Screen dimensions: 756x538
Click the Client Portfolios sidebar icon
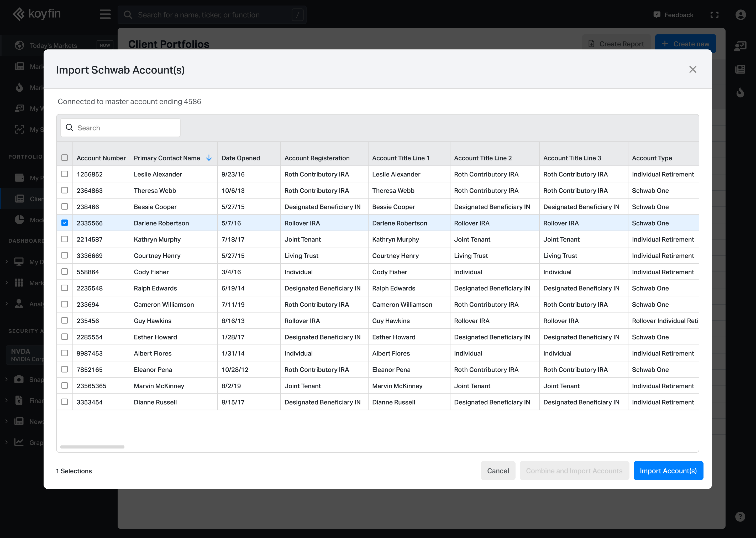(x=19, y=199)
